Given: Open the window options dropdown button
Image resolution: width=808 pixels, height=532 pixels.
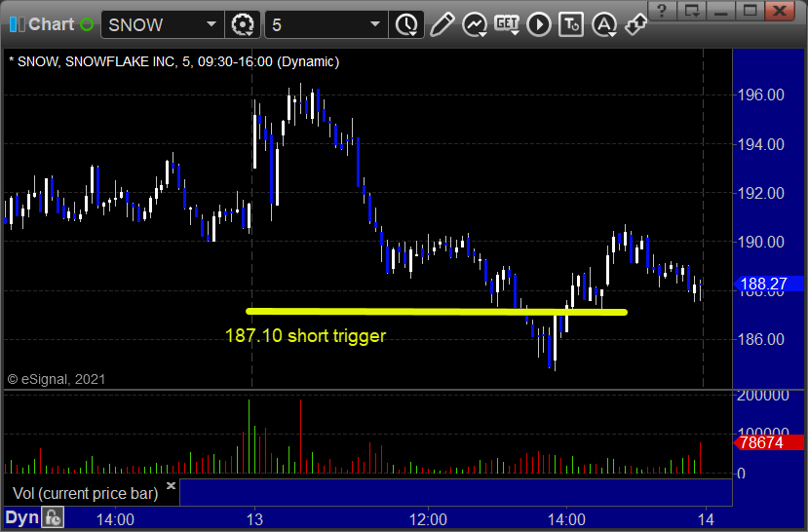Looking at the screenshot, I should click(x=692, y=11).
